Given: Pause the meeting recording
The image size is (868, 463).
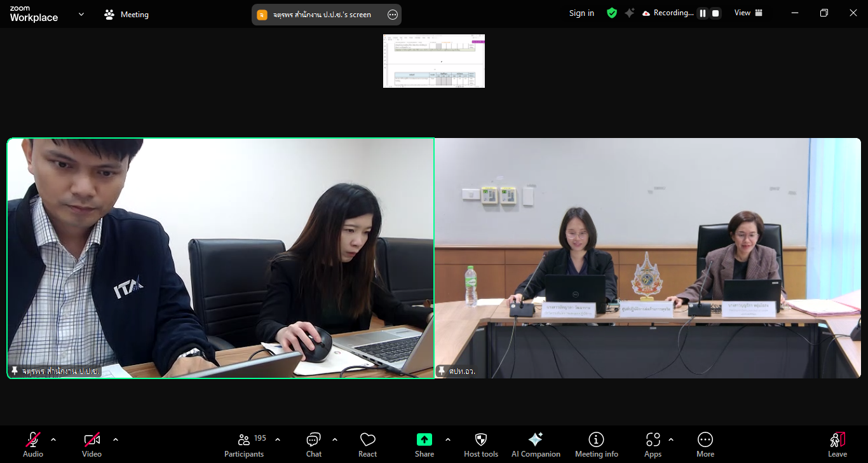Looking at the screenshot, I should [x=703, y=13].
